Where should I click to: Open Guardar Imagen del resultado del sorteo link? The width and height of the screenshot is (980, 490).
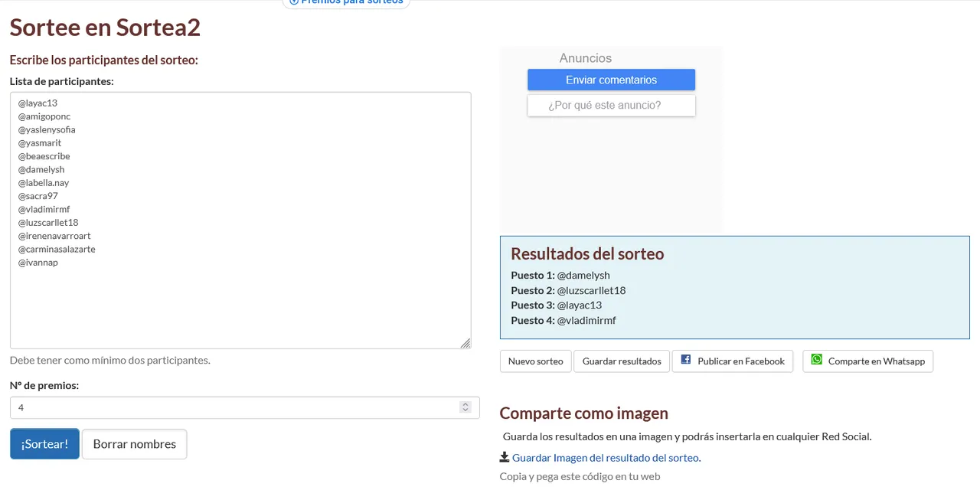tap(606, 458)
